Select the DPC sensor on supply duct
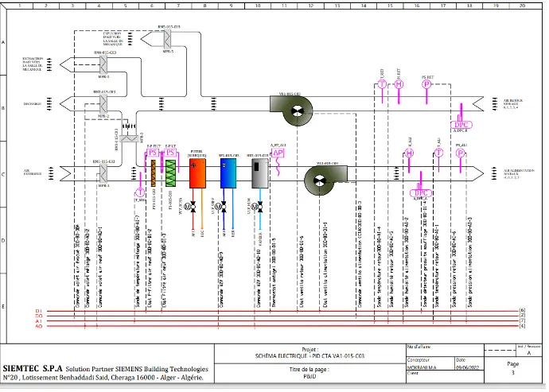The width and height of the screenshot is (549, 392). (x=419, y=192)
